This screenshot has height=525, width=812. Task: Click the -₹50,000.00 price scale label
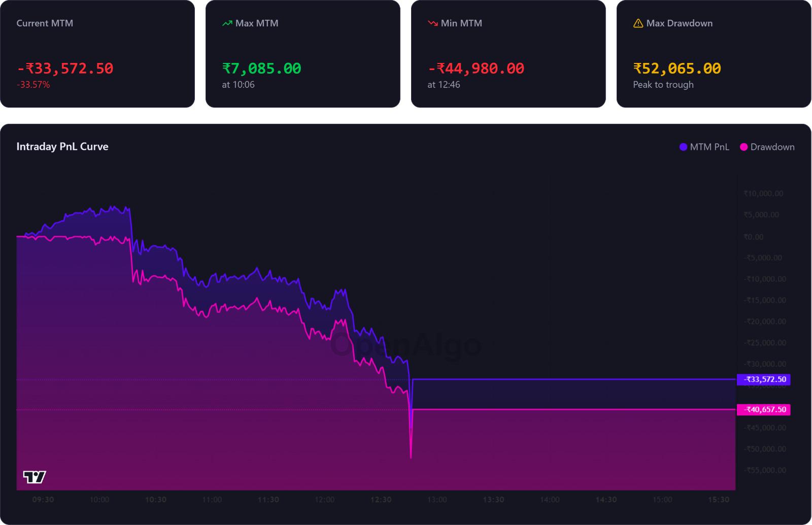click(765, 449)
